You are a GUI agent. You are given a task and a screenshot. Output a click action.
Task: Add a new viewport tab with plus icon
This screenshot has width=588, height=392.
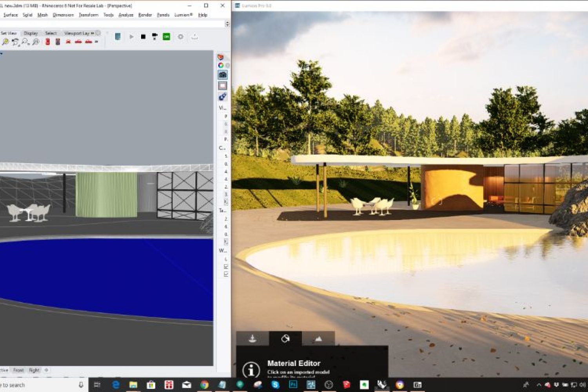[46, 370]
